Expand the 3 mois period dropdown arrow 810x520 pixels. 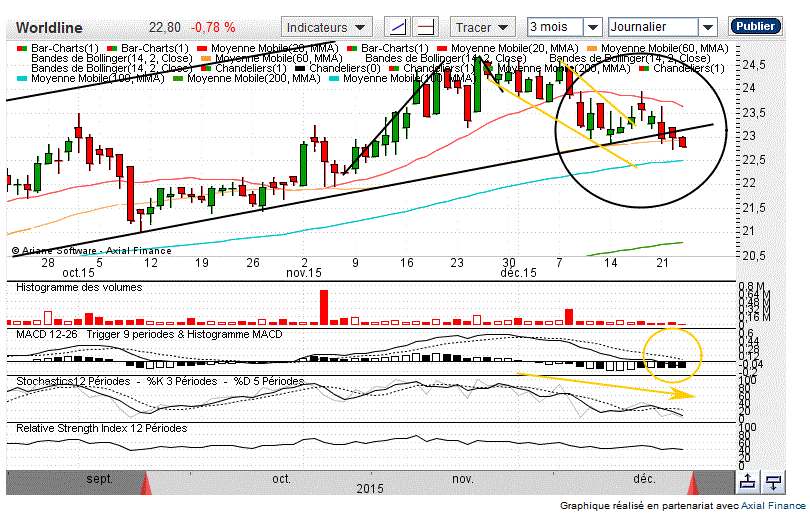[593, 27]
